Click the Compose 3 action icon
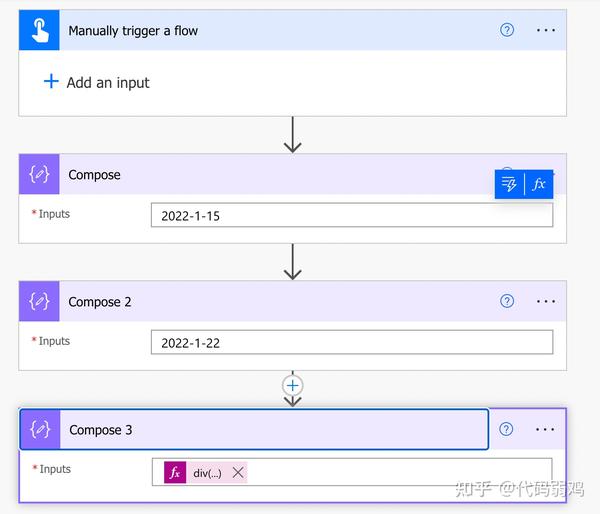This screenshot has height=514, width=600. coord(40,430)
